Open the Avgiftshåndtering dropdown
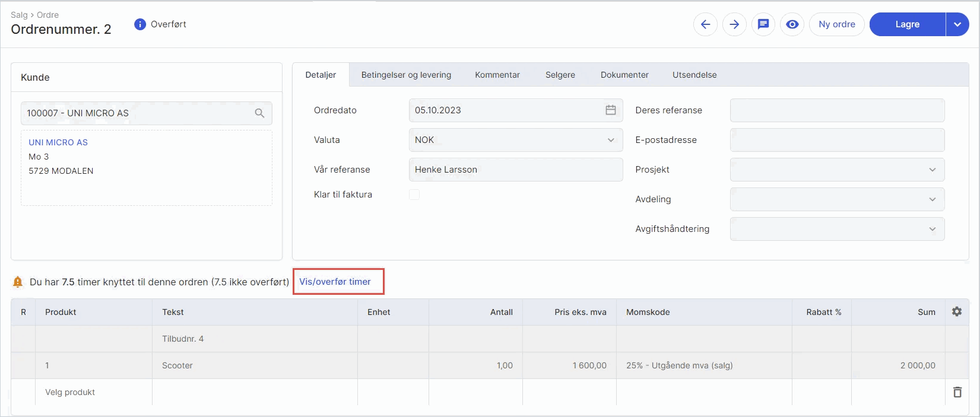This screenshot has width=980, height=417. coord(837,229)
